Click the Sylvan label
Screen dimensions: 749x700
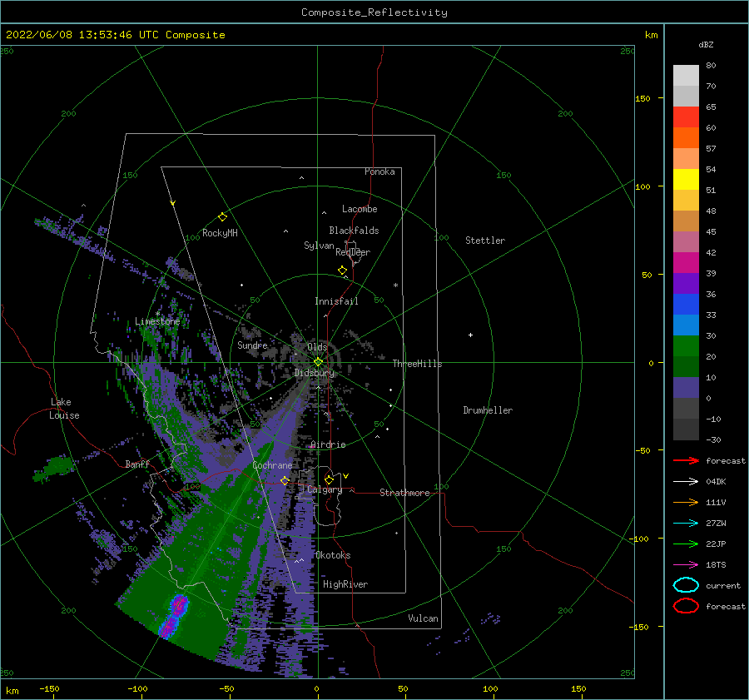pyautogui.click(x=319, y=246)
